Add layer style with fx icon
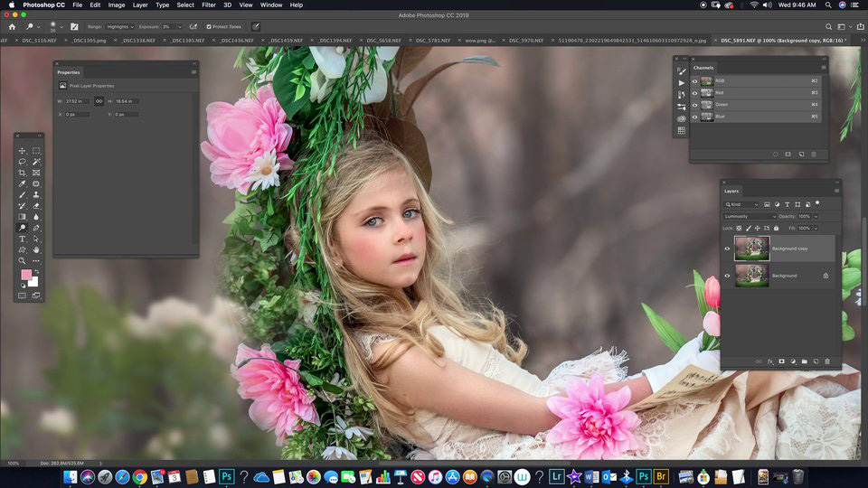This screenshot has width=868, height=488. tap(770, 361)
